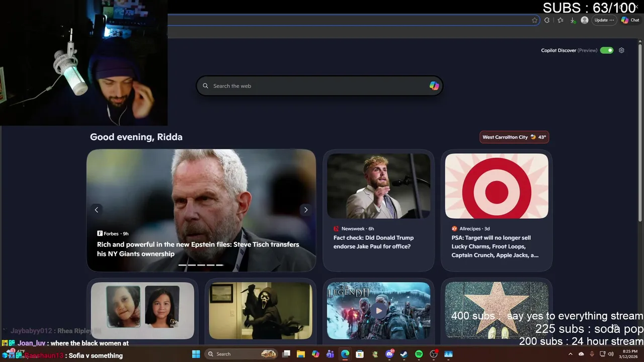The width and height of the screenshot is (644, 362).
Task: Open page settings gear icon
Action: (x=621, y=50)
